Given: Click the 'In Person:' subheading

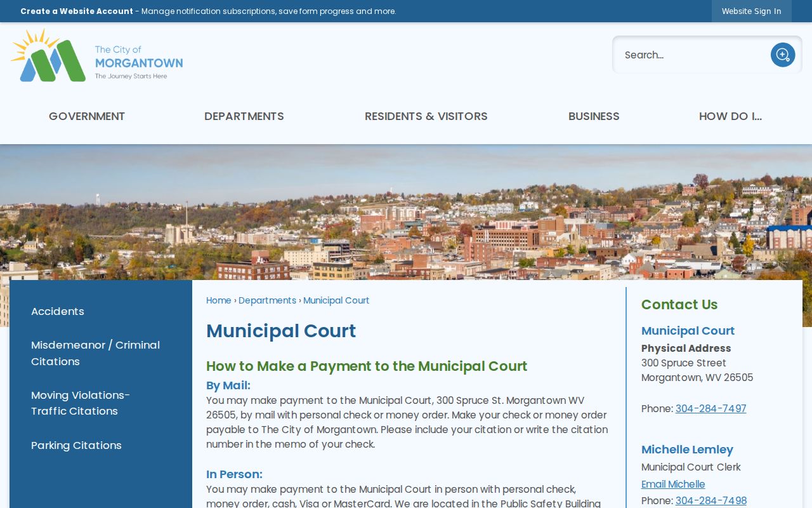Looking at the screenshot, I should point(234,474).
